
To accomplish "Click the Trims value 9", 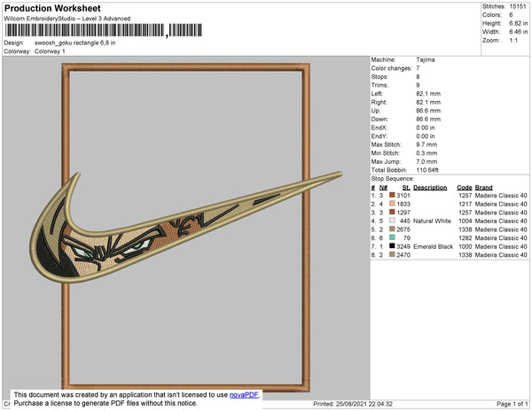I will tap(418, 85).
